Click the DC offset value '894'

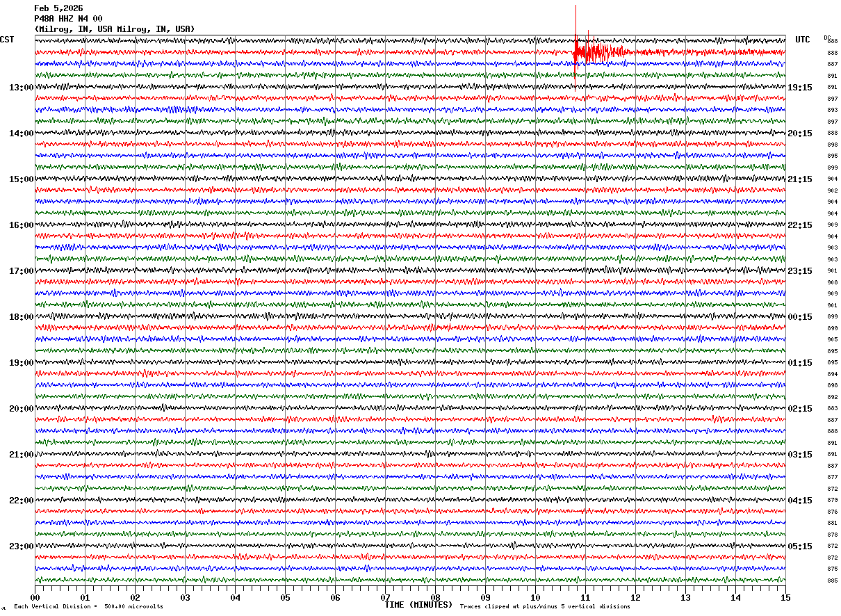coord(832,374)
